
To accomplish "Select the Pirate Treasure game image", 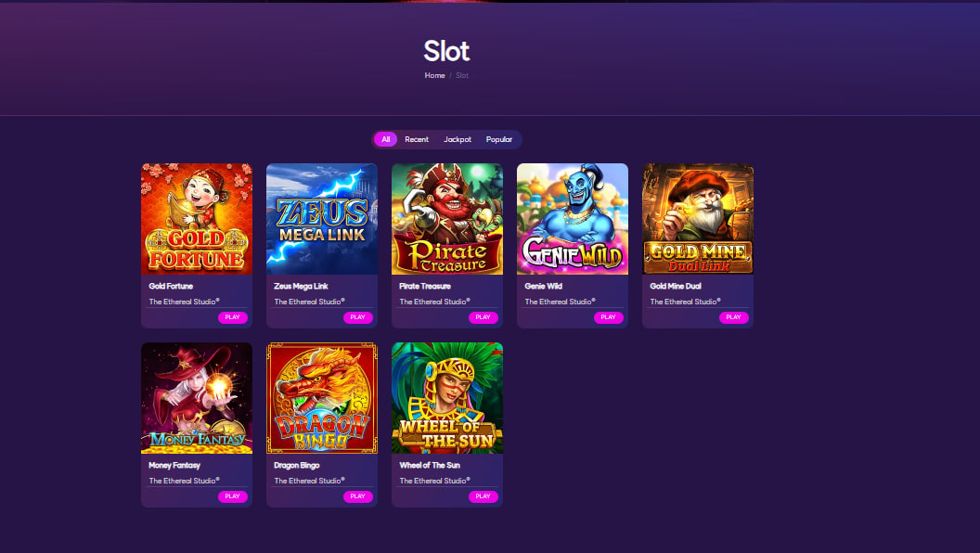I will 447,219.
